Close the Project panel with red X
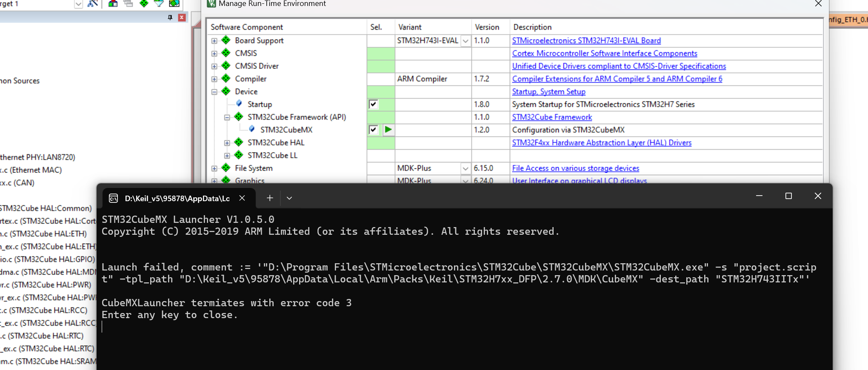 pos(182,17)
